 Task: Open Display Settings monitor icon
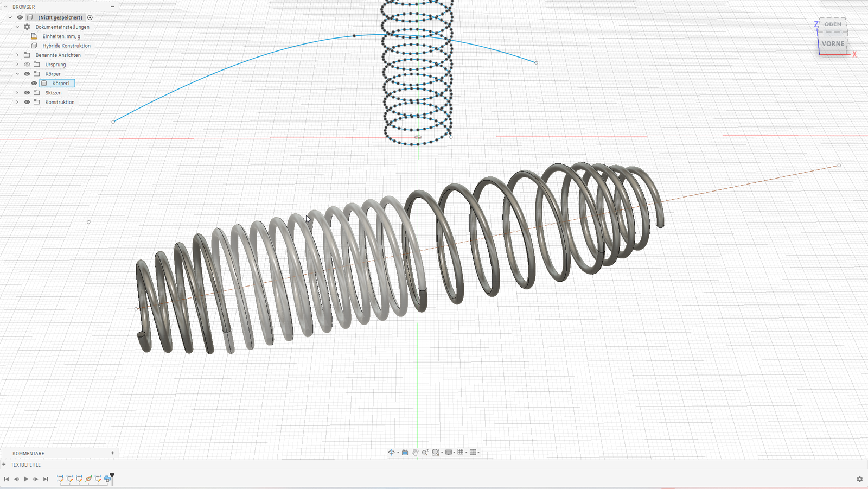point(449,452)
